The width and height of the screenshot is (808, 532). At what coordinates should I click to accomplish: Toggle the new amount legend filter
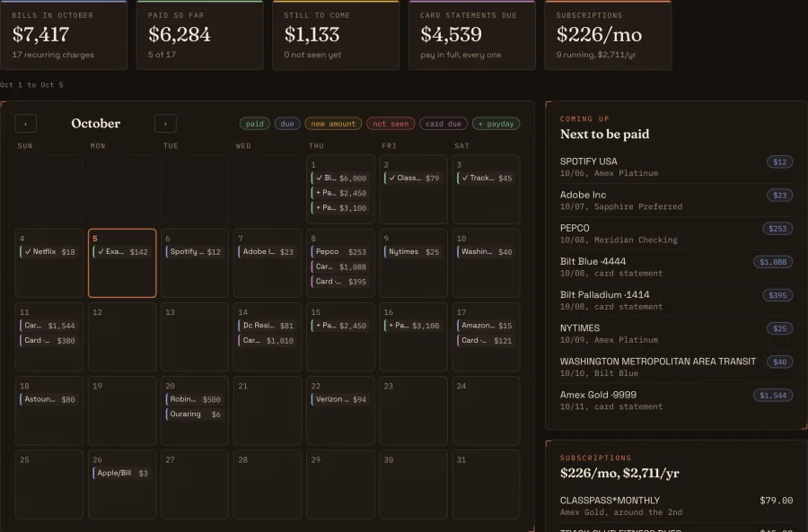coord(333,124)
